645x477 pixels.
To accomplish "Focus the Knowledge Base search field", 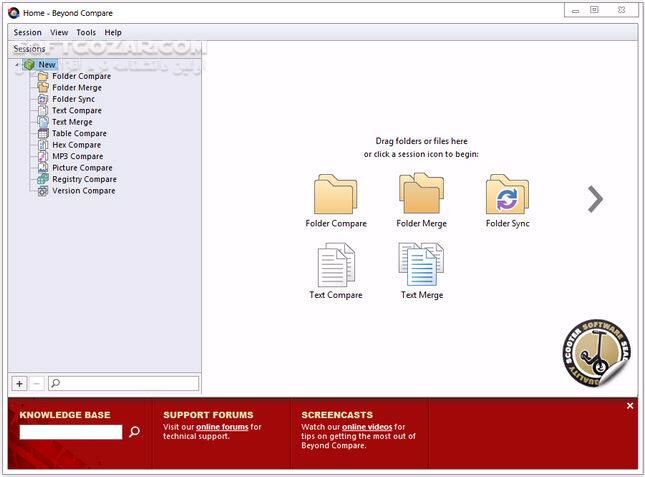I will (x=70, y=432).
